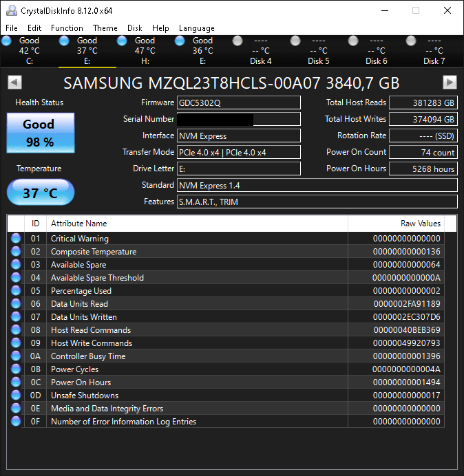Open the File menu
This screenshot has height=476, width=464.
click(x=12, y=28)
